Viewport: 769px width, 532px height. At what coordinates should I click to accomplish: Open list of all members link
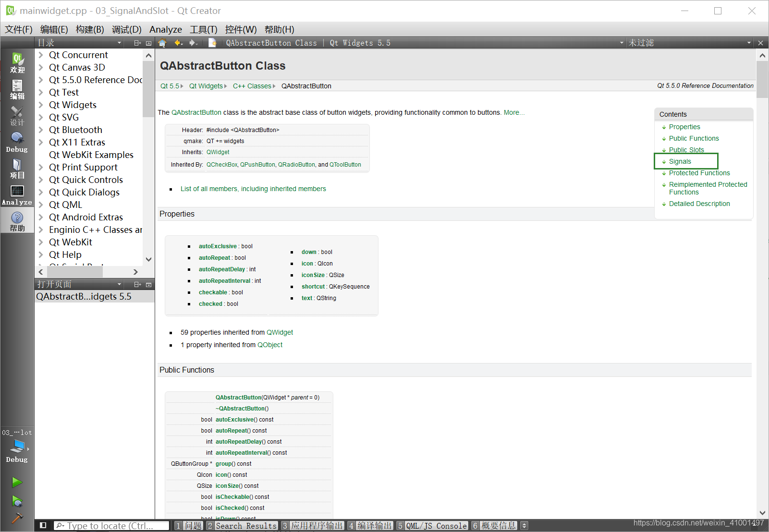pyautogui.click(x=253, y=189)
